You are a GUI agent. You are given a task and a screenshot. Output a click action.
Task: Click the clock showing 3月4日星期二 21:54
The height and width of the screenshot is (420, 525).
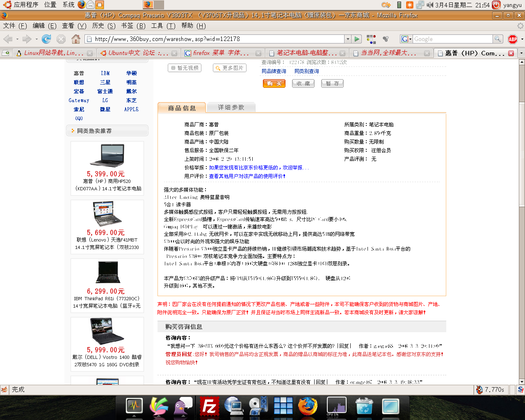[x=462, y=5]
